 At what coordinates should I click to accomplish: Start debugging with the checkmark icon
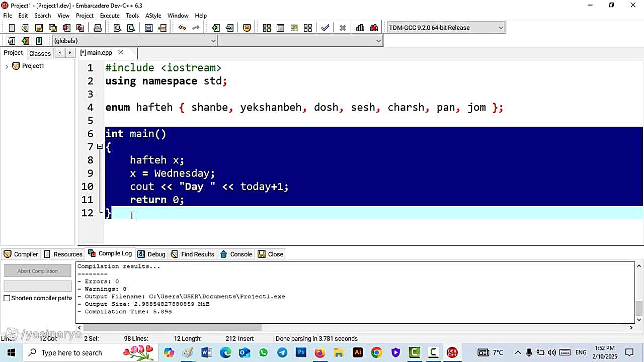(325, 28)
